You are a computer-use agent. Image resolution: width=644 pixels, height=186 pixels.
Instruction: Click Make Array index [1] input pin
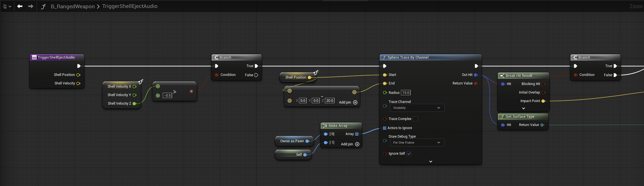tap(326, 142)
